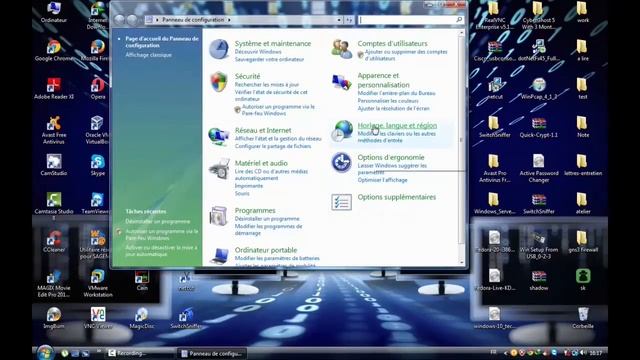Open Horloge, langue et région link
Viewport: 640px width, 360px height.
(x=397, y=125)
